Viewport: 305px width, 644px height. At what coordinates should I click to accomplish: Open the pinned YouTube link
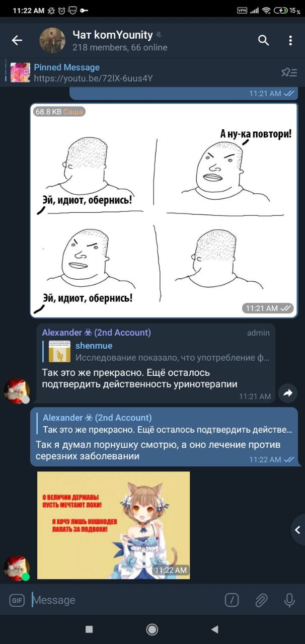pyautogui.click(x=93, y=78)
